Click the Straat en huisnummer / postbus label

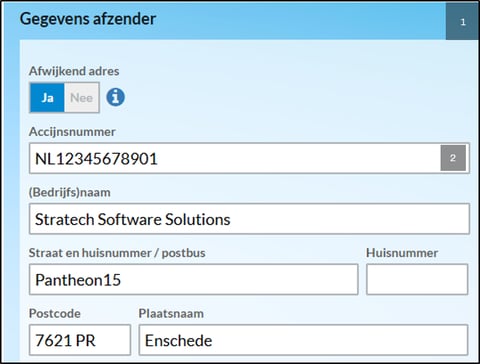point(117,253)
